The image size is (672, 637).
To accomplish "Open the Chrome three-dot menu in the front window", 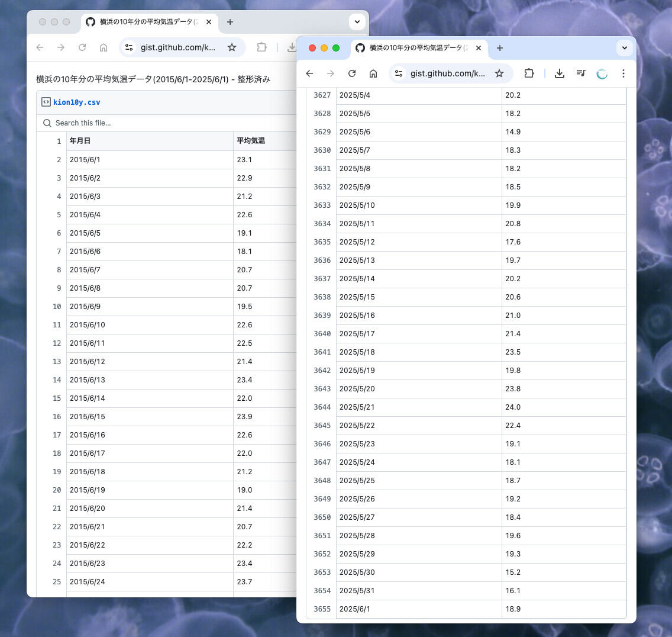I will (623, 73).
